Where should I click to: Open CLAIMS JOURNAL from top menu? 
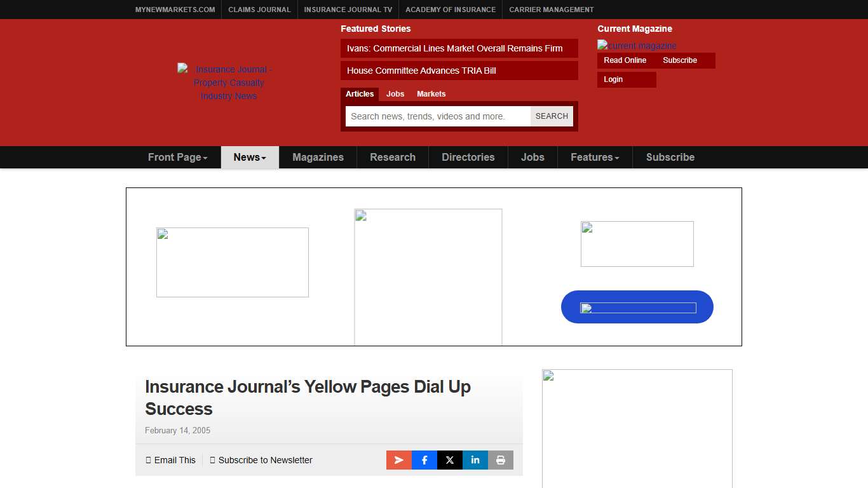[259, 10]
